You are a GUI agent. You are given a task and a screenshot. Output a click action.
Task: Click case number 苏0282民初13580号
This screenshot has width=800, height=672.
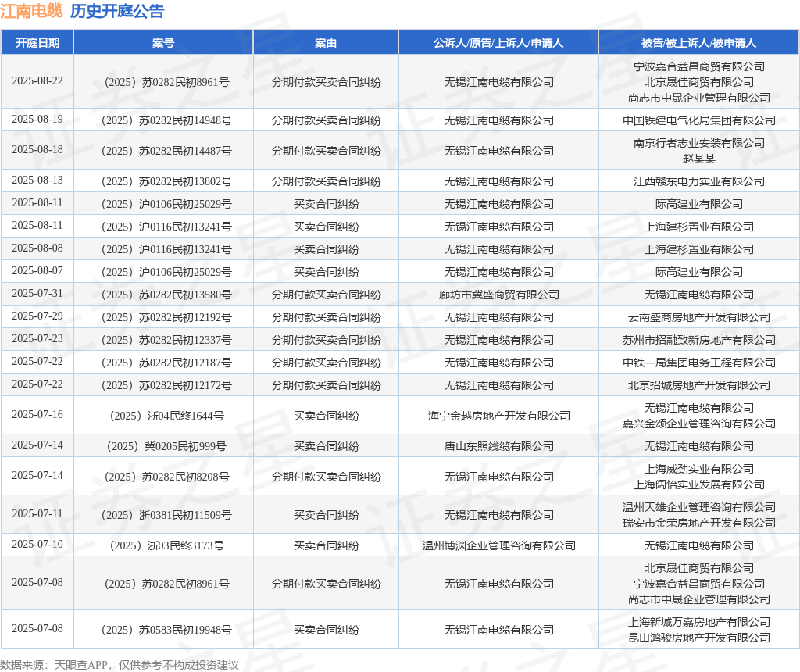click(x=166, y=295)
